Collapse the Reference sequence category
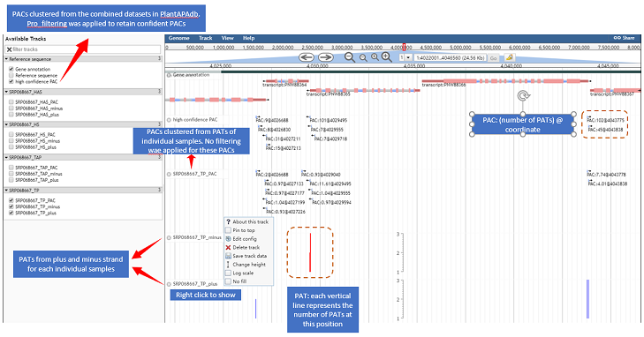 tap(6, 59)
